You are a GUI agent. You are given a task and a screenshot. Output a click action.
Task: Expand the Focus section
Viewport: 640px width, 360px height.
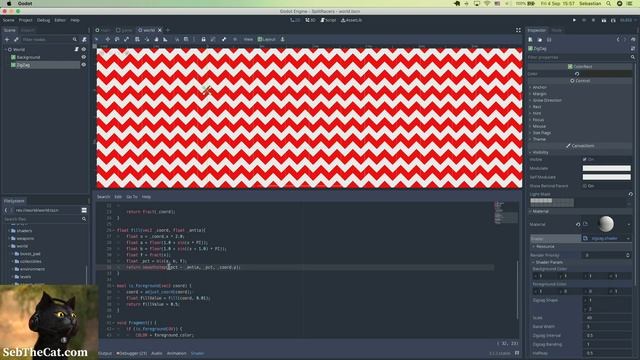click(x=538, y=120)
